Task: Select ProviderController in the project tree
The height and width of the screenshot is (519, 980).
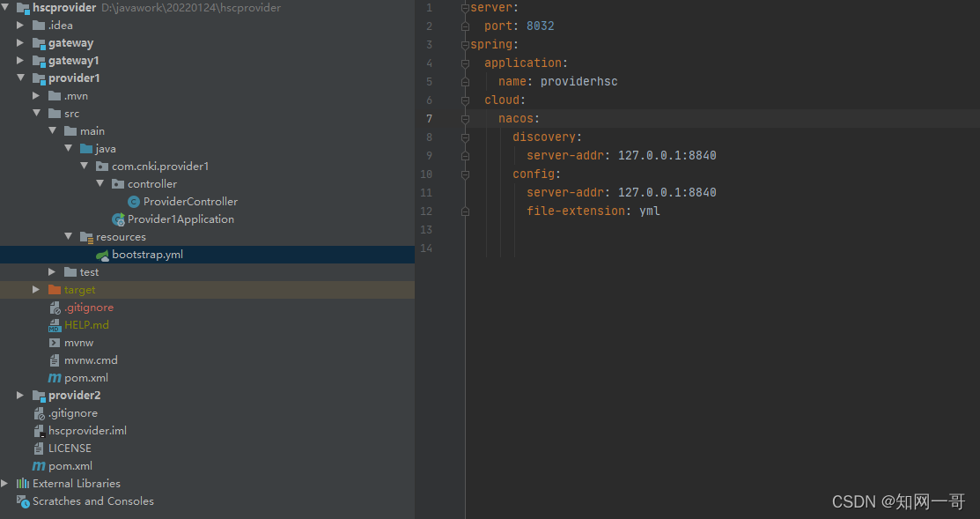Action: (190, 202)
